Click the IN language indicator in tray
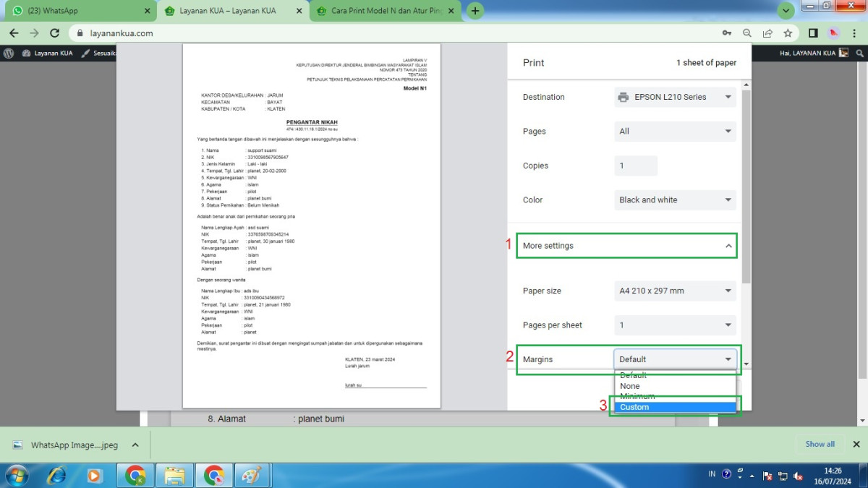868x488 pixels. coord(712,474)
